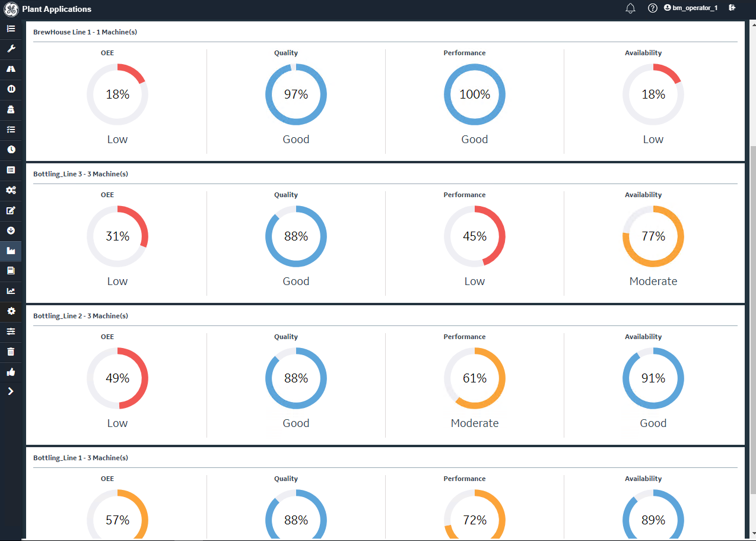Click Low label under Bottling_Line 2 OEE
The width and height of the screenshot is (756, 541).
117,423
